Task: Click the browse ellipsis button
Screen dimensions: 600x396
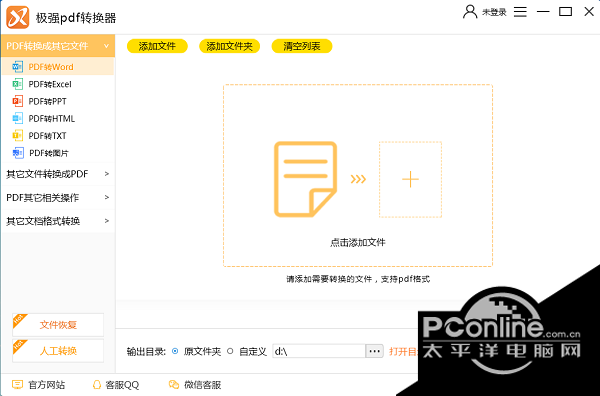Action: (375, 351)
